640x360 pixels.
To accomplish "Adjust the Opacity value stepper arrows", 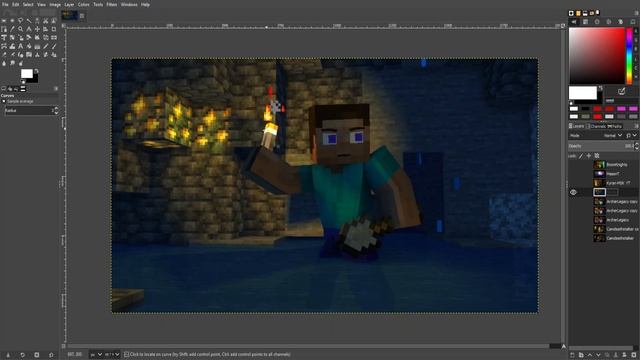I will (x=637, y=146).
